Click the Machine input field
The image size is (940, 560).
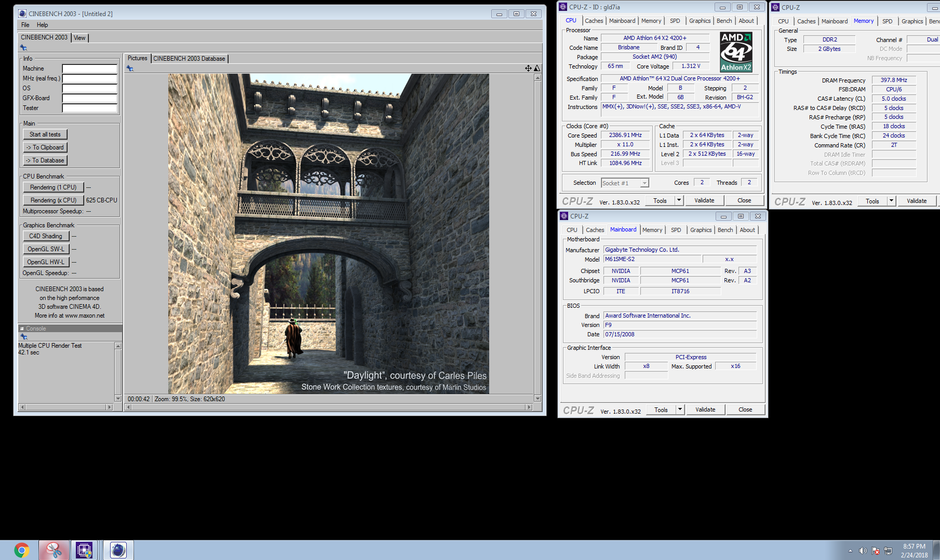(90, 69)
